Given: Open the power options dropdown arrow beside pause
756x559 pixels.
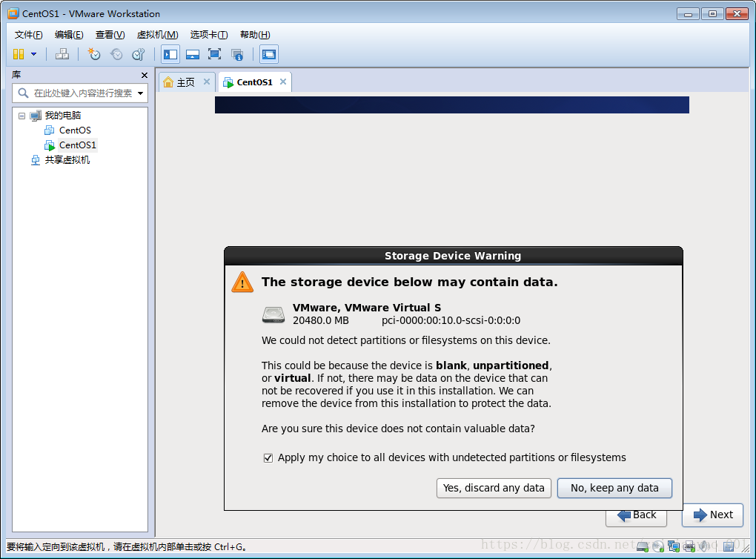Looking at the screenshot, I should 34,54.
